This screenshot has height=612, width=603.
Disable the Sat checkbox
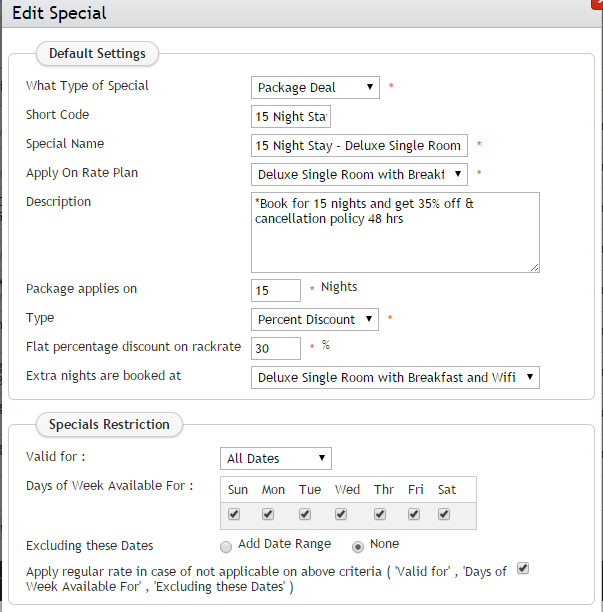click(x=444, y=514)
